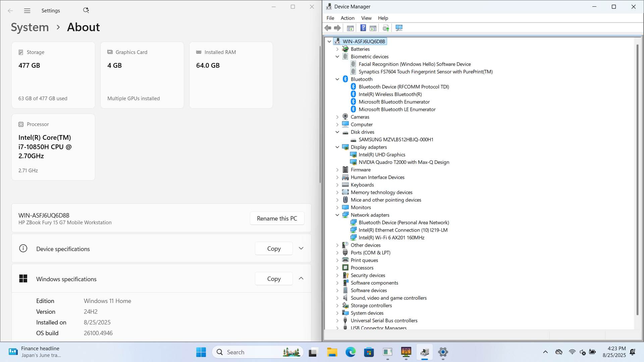Show hidden system tray icons chevron
Image resolution: width=644 pixels, height=362 pixels.
545,352
